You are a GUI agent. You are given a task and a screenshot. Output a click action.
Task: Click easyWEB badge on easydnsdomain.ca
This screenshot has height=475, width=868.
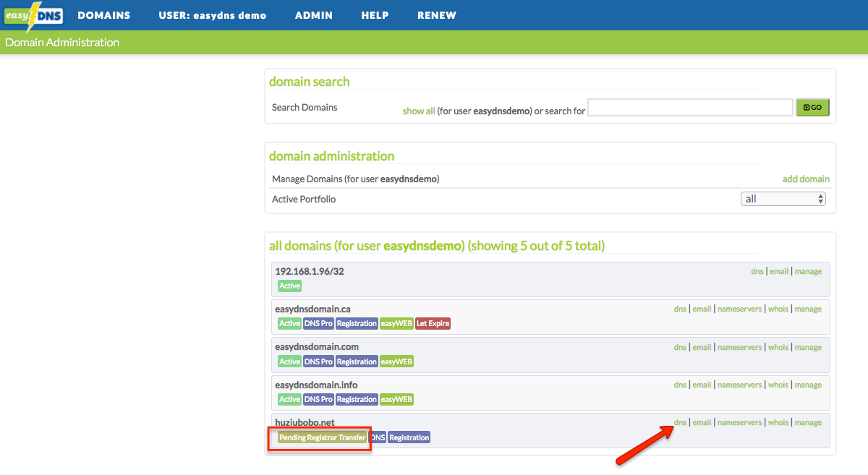tap(396, 324)
